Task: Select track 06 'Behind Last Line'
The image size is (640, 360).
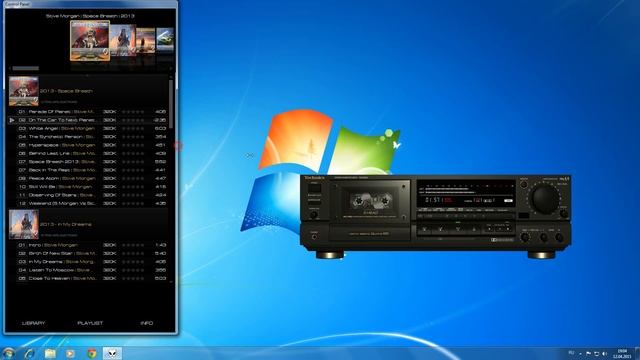Action: tap(88, 153)
